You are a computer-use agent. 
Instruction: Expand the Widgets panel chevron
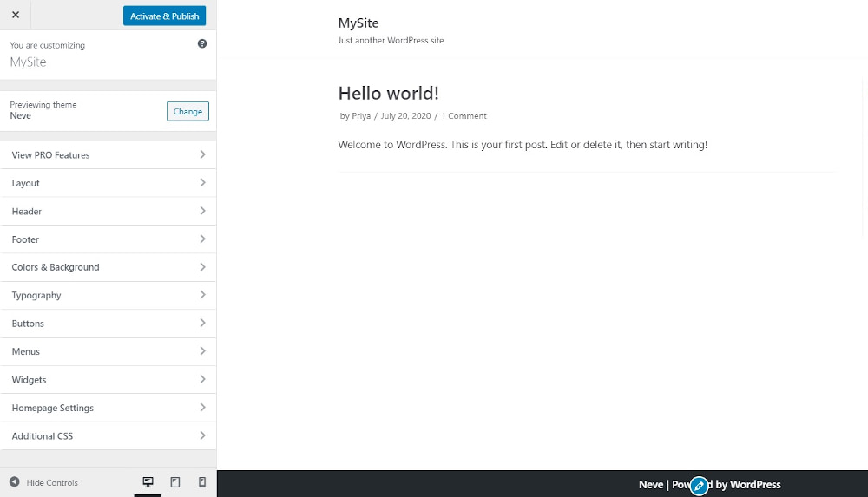[202, 380]
